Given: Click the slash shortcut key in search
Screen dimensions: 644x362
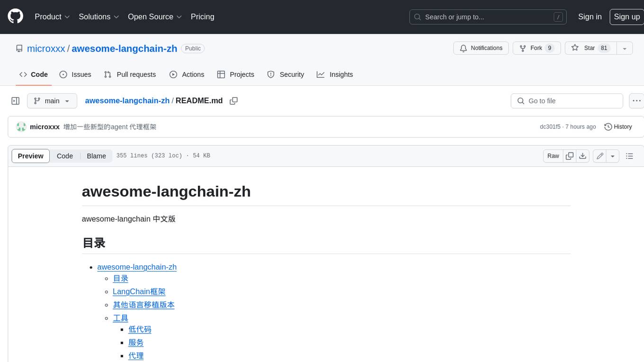Looking at the screenshot, I should (558, 17).
